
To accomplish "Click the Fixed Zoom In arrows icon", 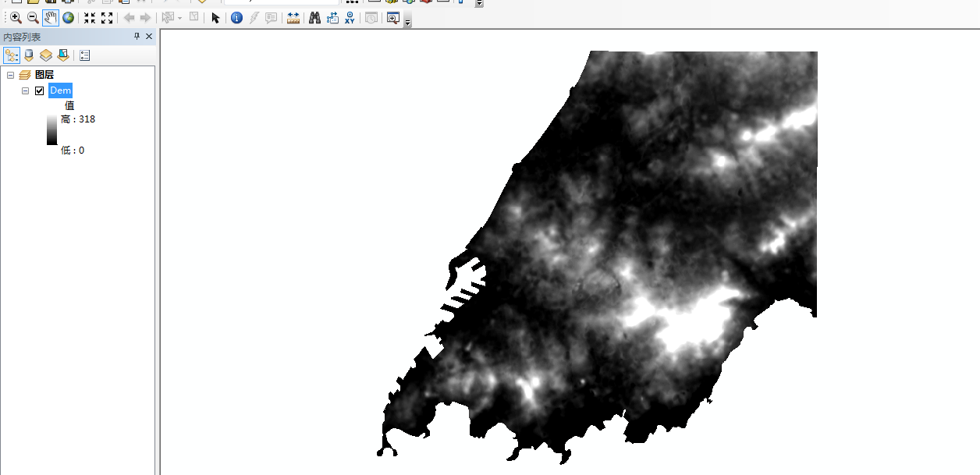I will tap(90, 17).
